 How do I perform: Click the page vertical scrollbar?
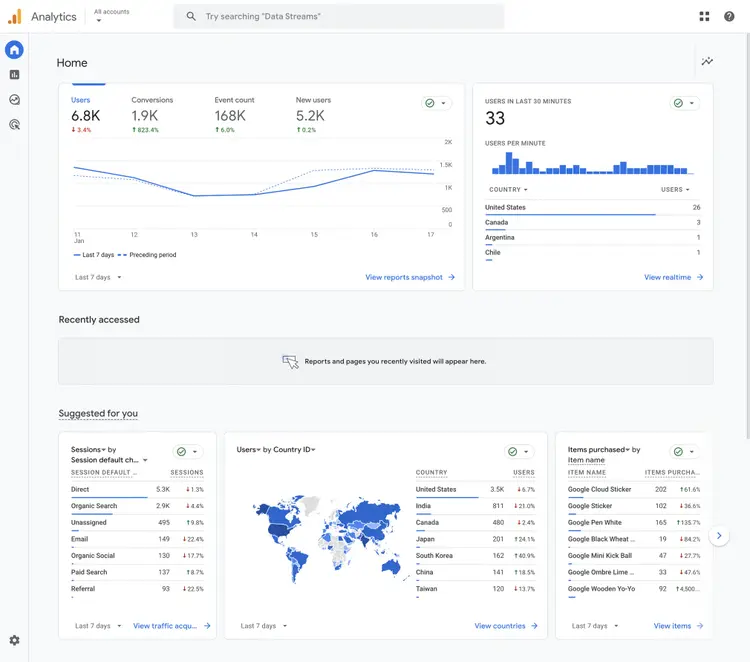coord(748,234)
